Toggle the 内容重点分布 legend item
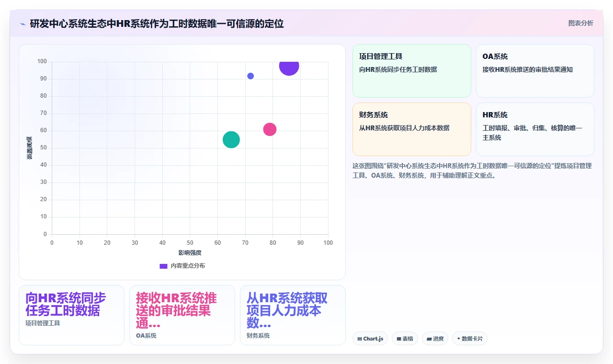 point(182,266)
